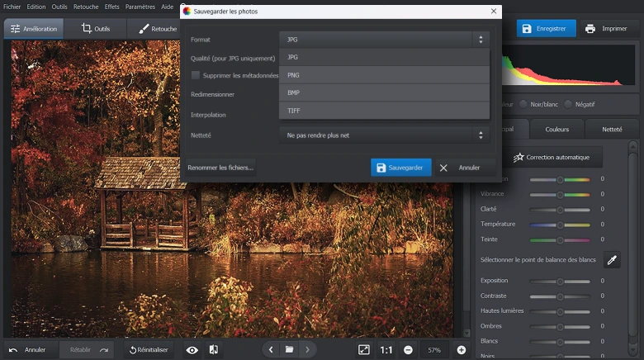Click the fit-to-screen icon

click(x=364, y=350)
